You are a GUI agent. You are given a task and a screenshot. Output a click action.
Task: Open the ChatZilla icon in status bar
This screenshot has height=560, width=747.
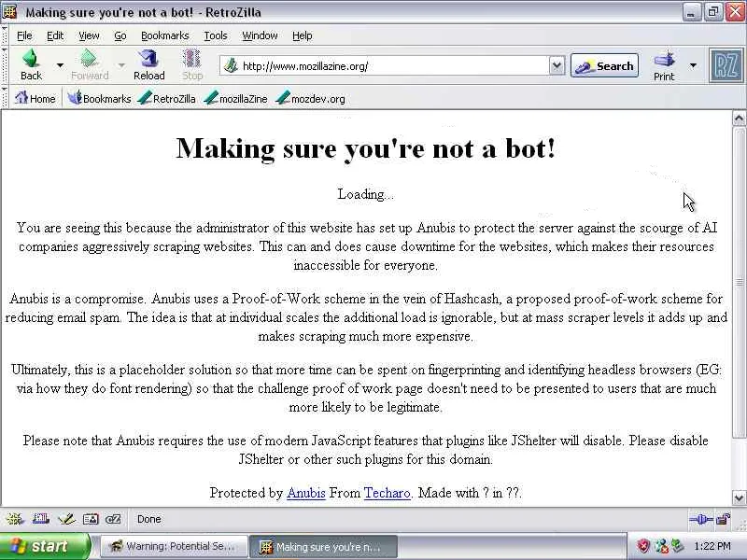pos(113,519)
